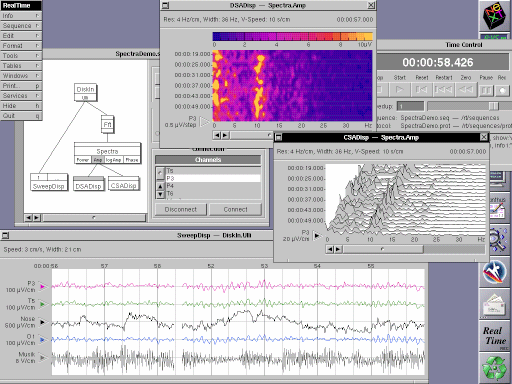This screenshot has height=384, width=512.
Task: Toggle the Pause button in Time Control
Action: 486,90
